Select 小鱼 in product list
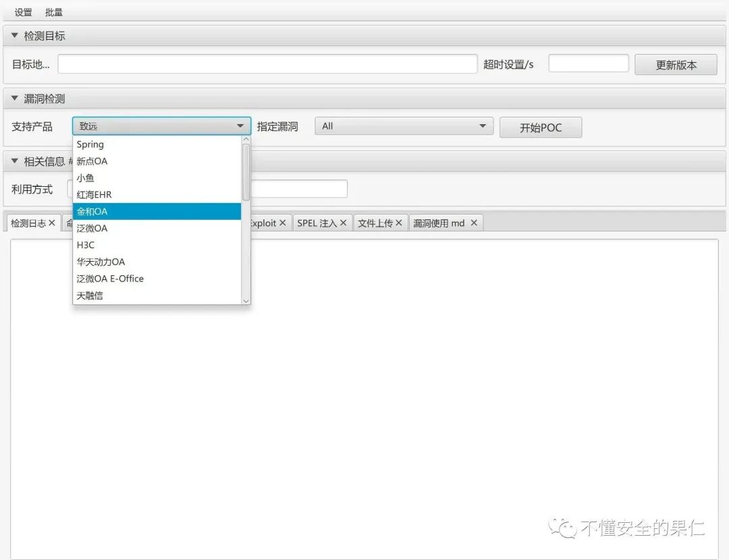 157,178
